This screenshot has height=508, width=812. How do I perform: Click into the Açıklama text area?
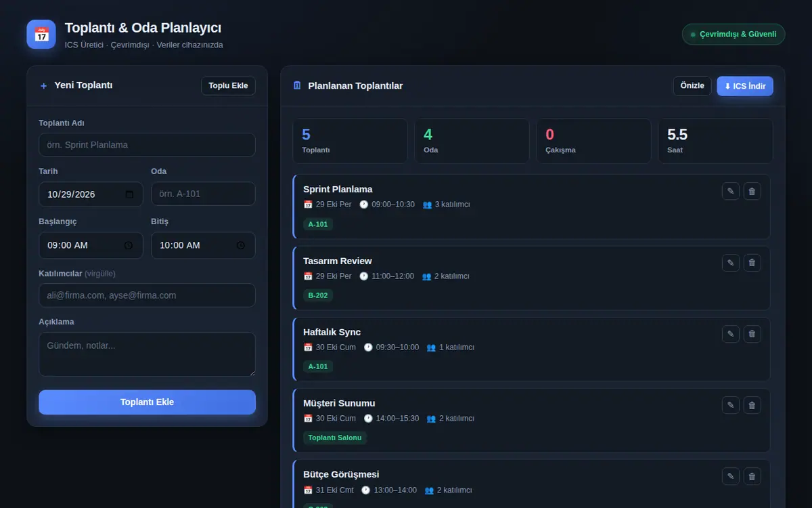tap(147, 354)
